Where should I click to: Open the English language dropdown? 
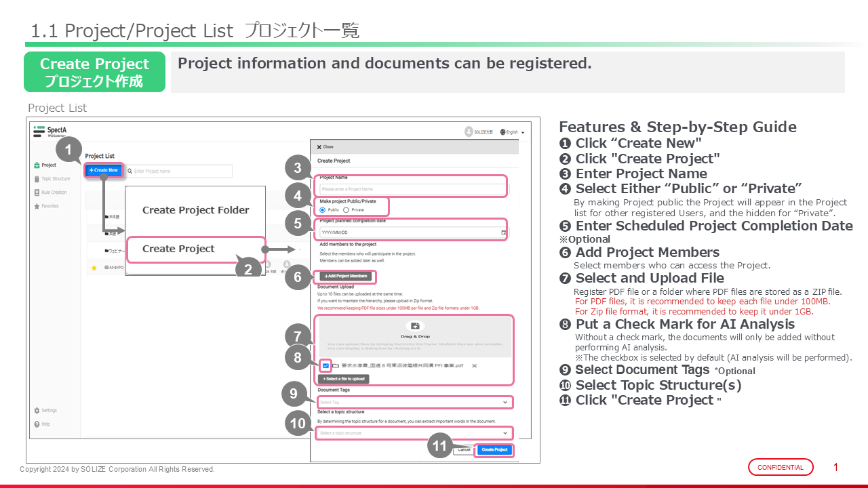[x=512, y=132]
